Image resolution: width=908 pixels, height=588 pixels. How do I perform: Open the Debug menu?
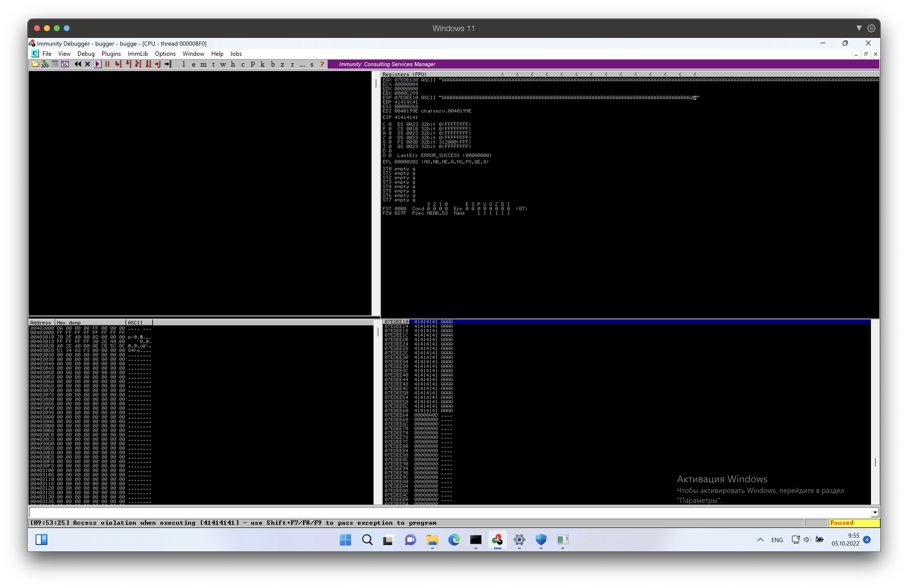[86, 54]
